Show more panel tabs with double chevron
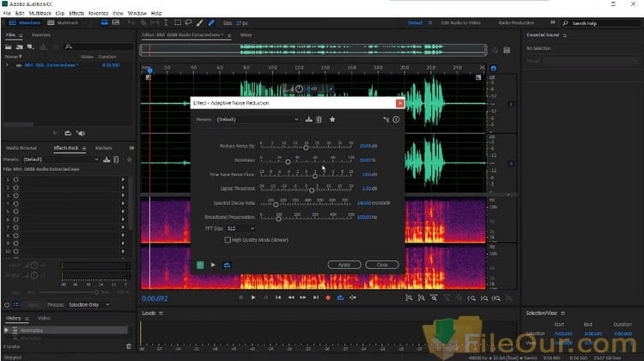This screenshot has height=361, width=644. [131, 148]
